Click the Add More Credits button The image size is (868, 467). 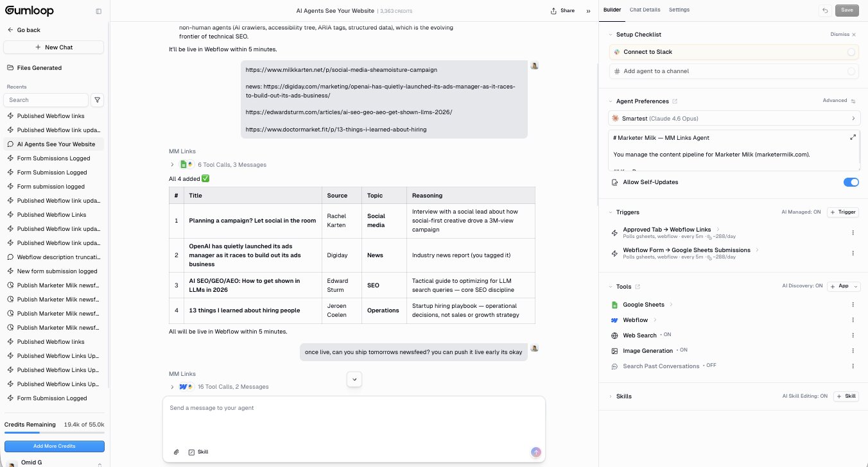[x=54, y=446]
